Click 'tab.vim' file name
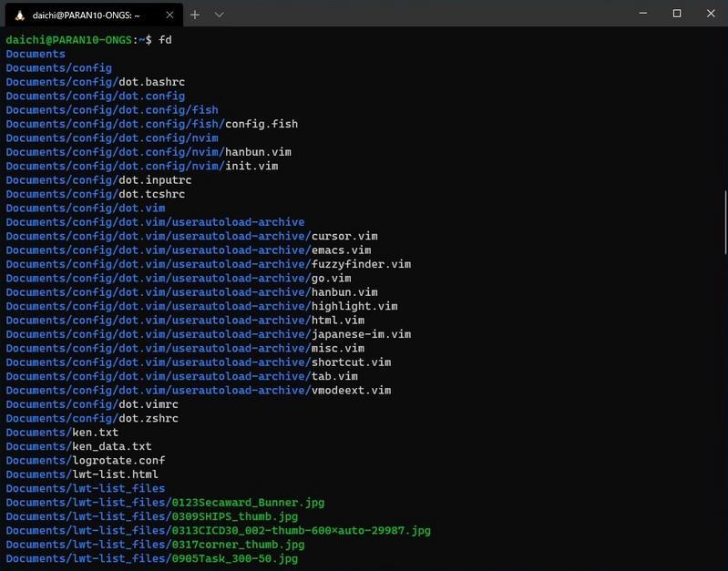 tap(334, 376)
